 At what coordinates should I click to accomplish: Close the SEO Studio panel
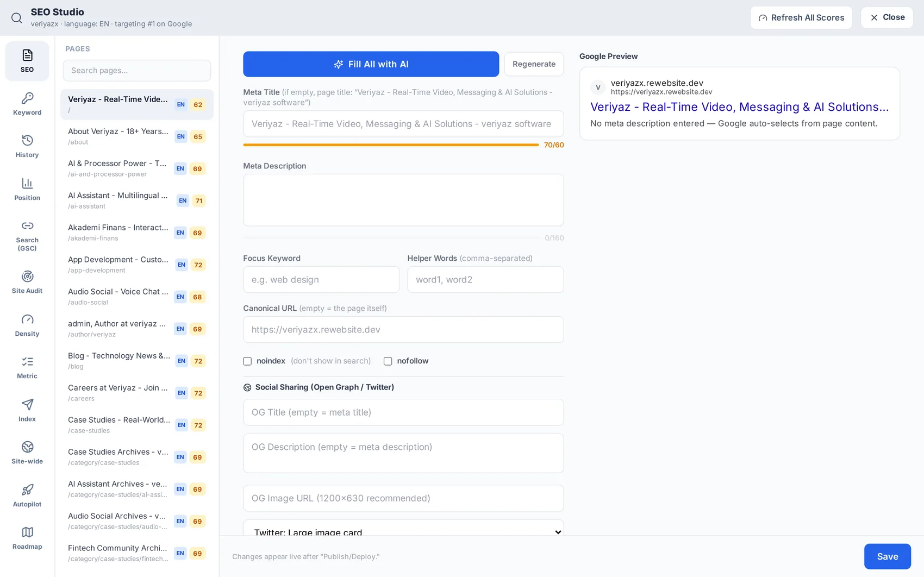(x=886, y=17)
